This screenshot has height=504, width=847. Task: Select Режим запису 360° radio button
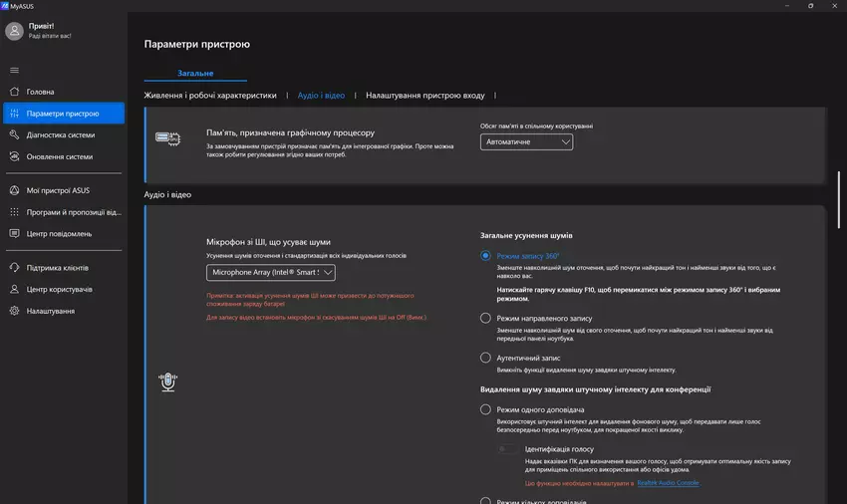pyautogui.click(x=486, y=256)
